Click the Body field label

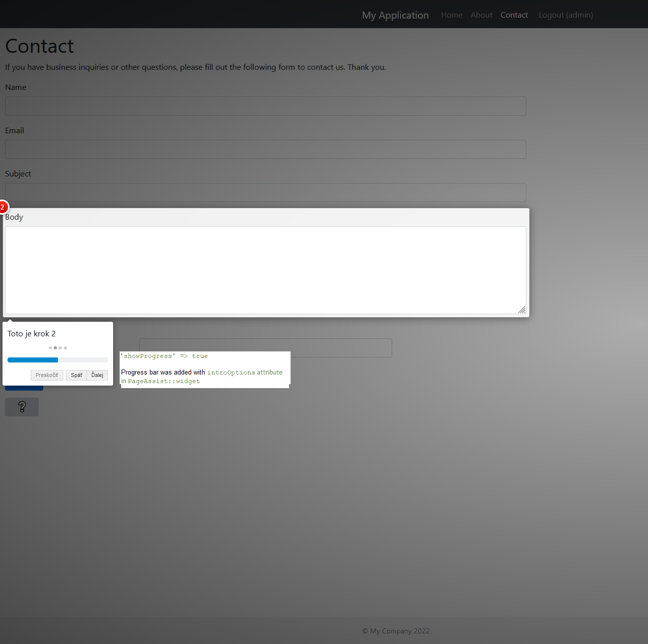(x=14, y=217)
